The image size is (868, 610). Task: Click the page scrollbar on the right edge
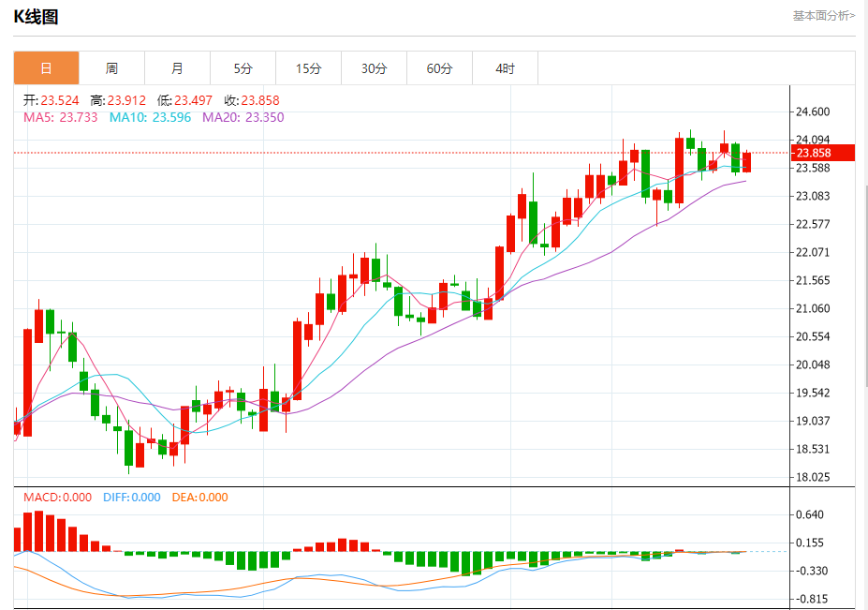866,286
